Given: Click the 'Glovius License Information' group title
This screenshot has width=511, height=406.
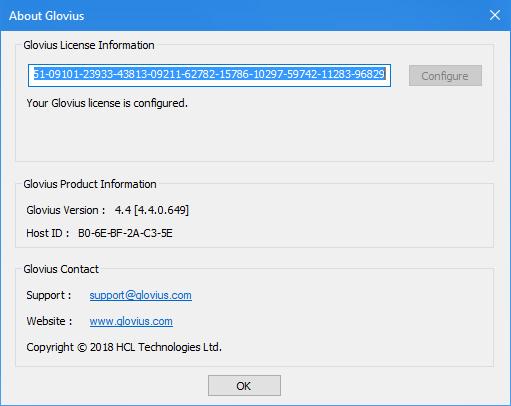Looking at the screenshot, I should (89, 45).
